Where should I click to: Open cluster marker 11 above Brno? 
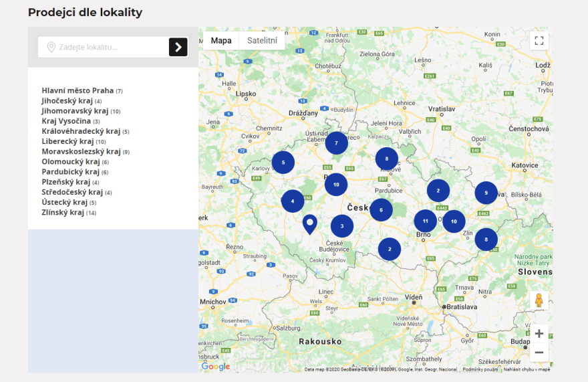tap(425, 221)
